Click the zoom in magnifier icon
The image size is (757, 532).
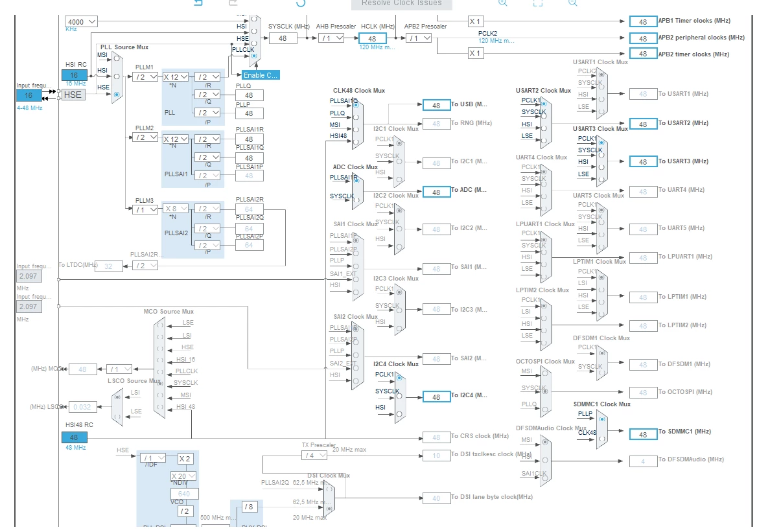pos(502,3)
